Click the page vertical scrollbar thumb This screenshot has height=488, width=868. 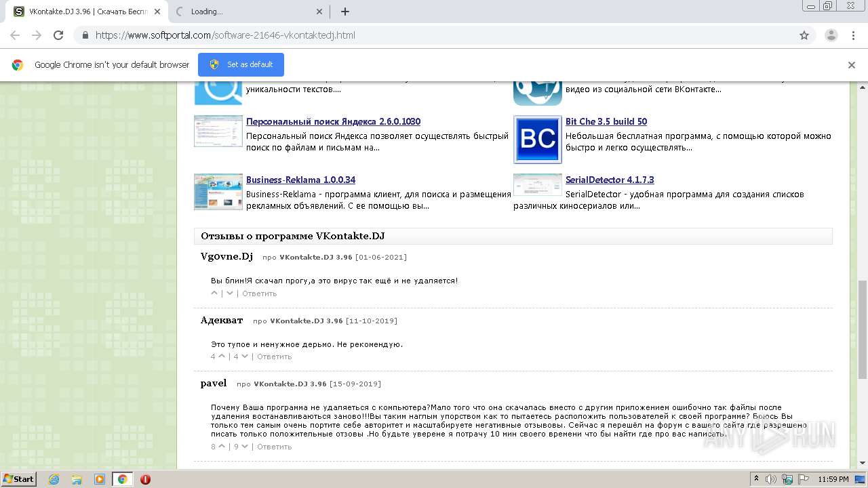(863, 329)
